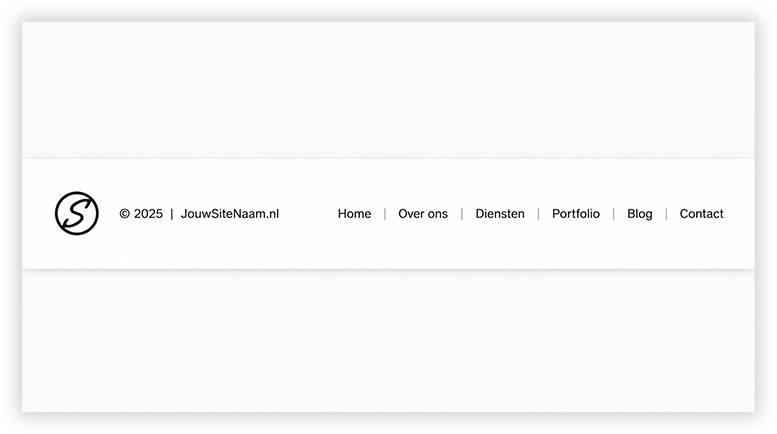777x434 pixels.
Task: Click the empty gray area above the footer bar
Action: [x=388, y=90]
